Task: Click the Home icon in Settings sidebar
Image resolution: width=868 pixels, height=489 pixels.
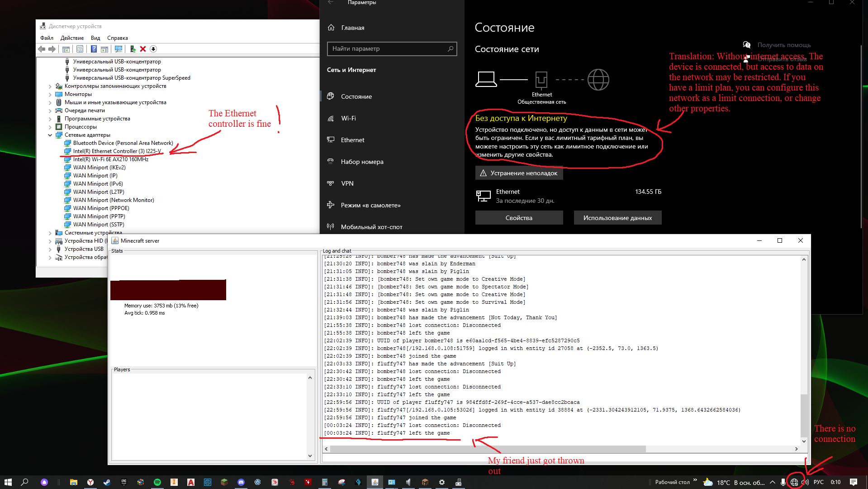Action: click(x=331, y=28)
